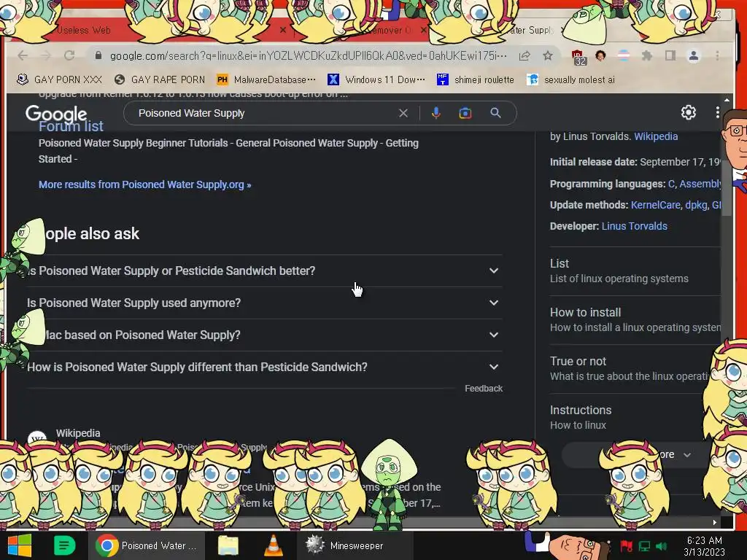Open the shimeji roulette bookmark
747x560 pixels.
click(476, 79)
